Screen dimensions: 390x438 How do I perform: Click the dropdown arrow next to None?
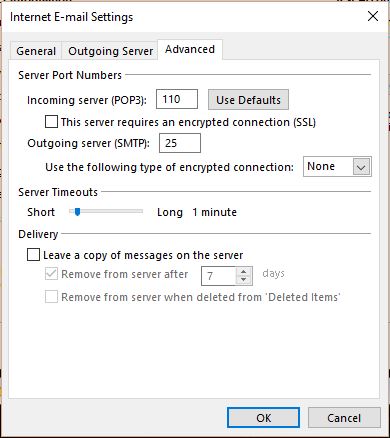pyautogui.click(x=362, y=167)
